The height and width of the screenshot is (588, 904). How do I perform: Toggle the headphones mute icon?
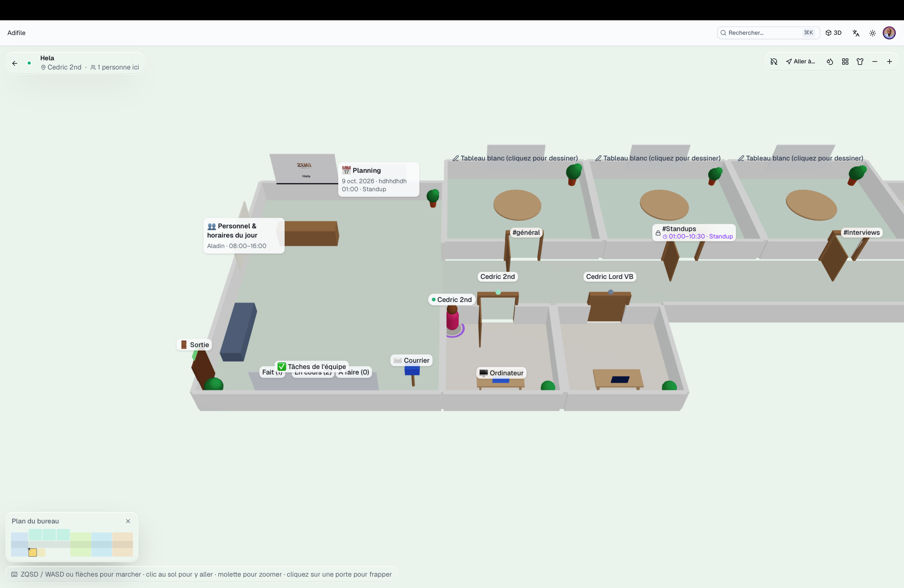click(x=774, y=62)
